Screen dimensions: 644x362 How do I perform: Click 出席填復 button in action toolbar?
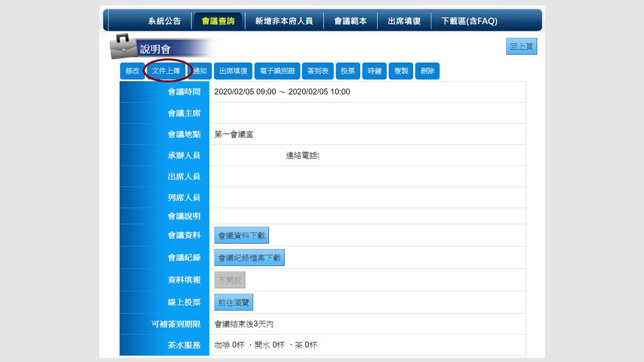233,71
